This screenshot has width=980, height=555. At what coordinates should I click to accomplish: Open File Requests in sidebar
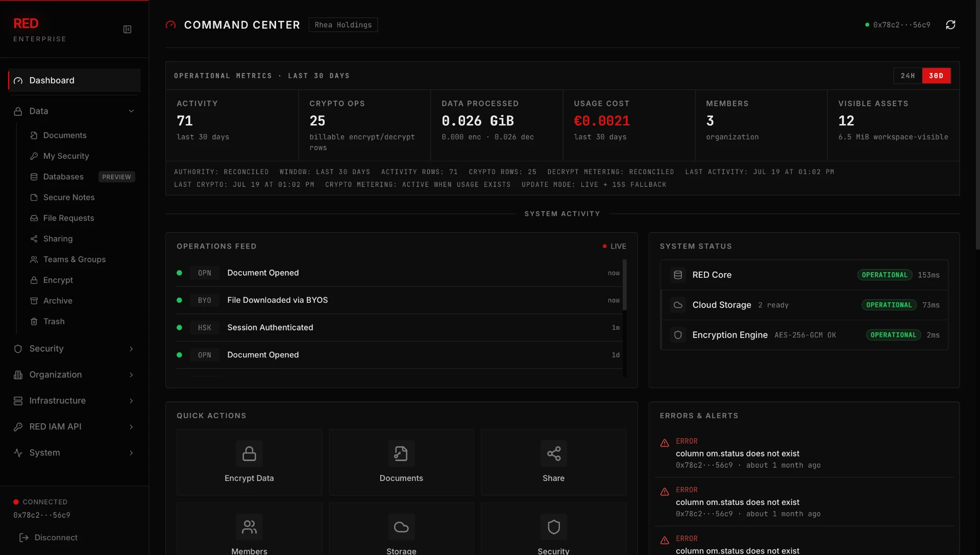68,218
